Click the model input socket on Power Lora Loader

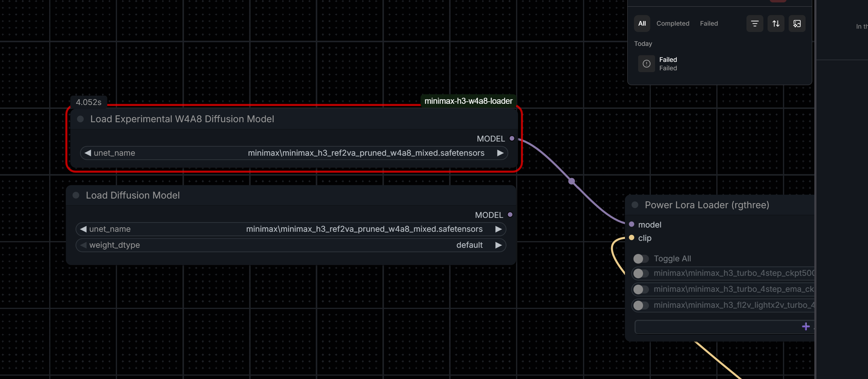(x=632, y=225)
